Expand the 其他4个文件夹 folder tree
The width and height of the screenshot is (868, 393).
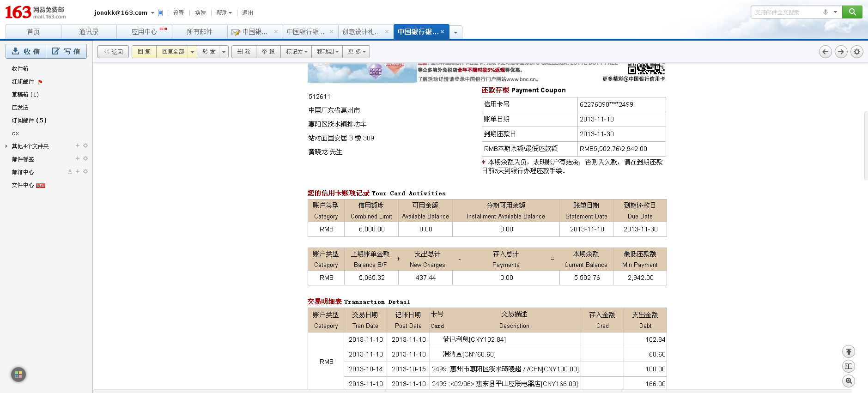point(6,146)
